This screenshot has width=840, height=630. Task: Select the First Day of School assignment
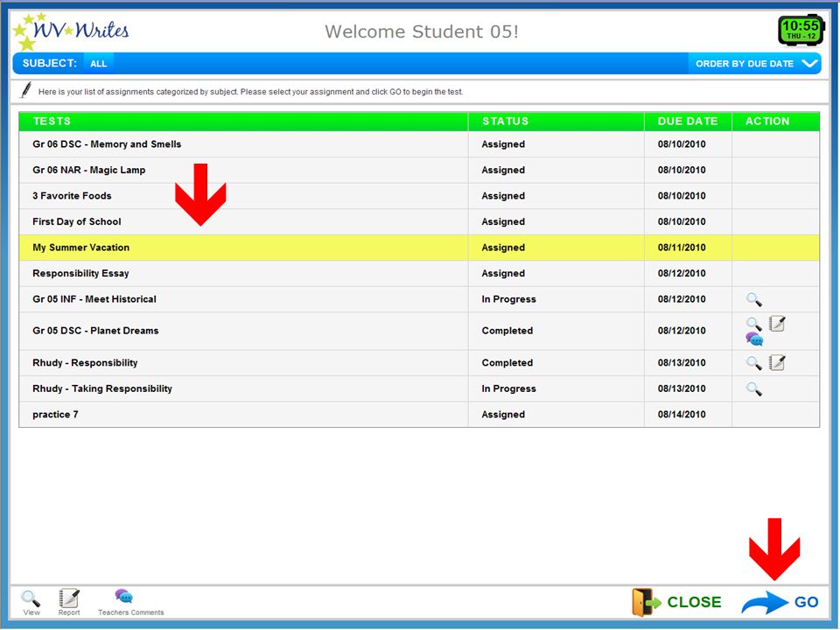click(419, 221)
